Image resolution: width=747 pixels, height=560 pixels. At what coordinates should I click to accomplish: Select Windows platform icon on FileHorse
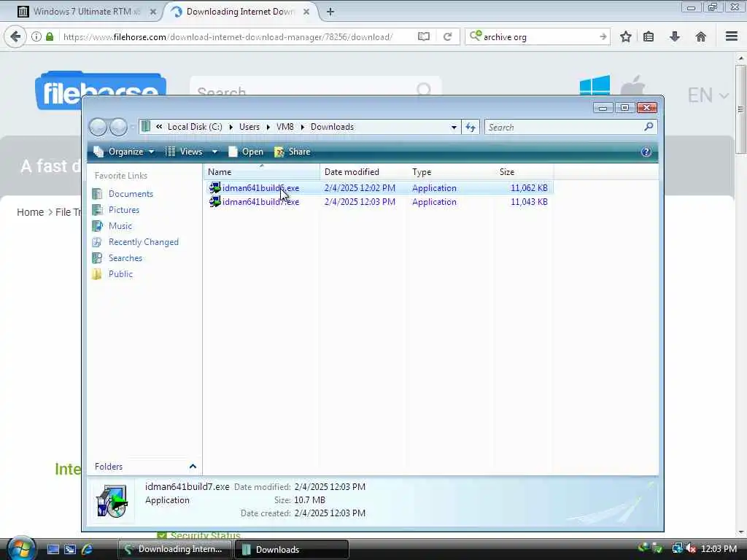click(x=595, y=86)
